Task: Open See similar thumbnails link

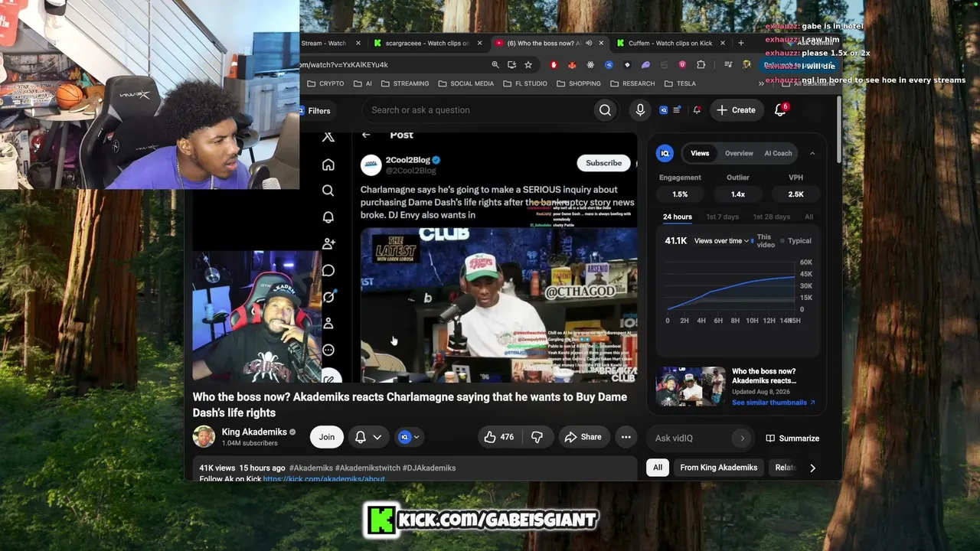Action: [x=773, y=403]
